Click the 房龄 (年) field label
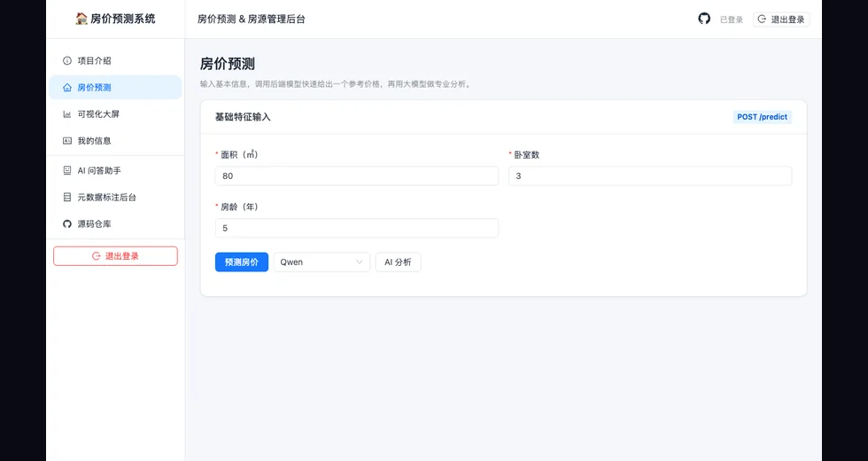The height and width of the screenshot is (461, 868). click(239, 207)
